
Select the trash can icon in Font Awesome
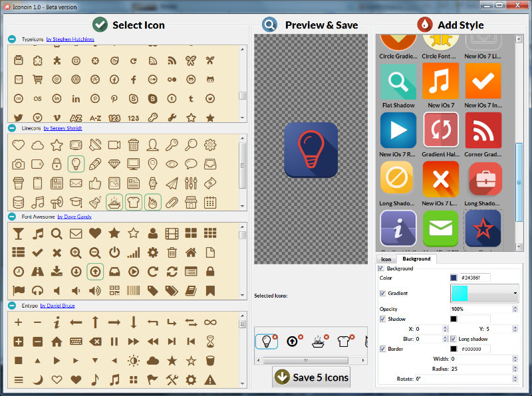[x=171, y=252]
